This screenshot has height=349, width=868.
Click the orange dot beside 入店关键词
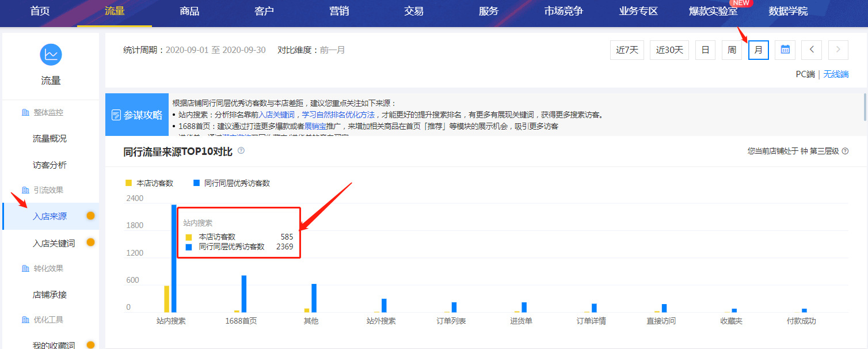[x=90, y=242]
